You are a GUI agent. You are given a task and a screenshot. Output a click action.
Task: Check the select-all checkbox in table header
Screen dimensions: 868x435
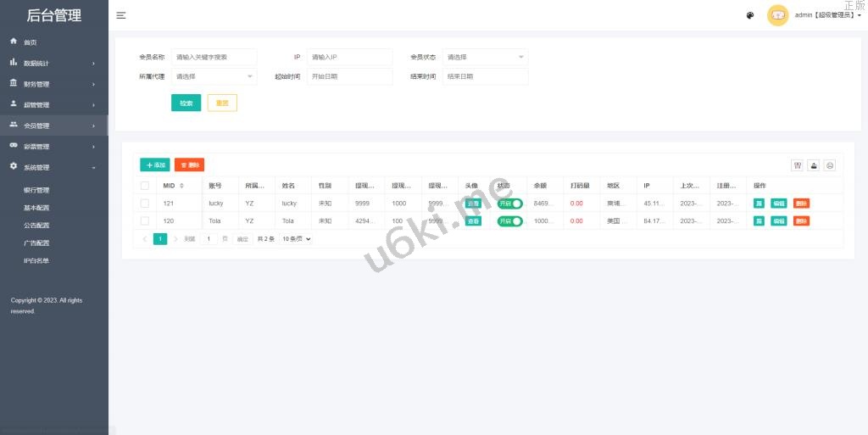tap(145, 186)
